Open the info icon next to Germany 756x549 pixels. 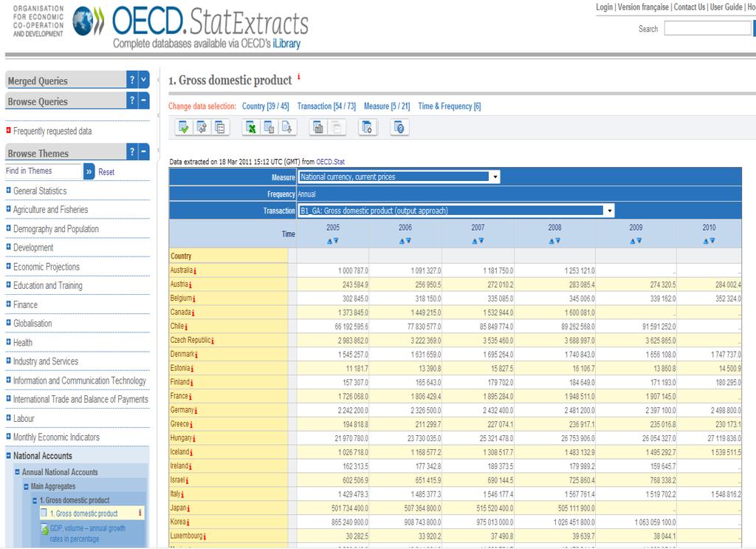point(196,411)
